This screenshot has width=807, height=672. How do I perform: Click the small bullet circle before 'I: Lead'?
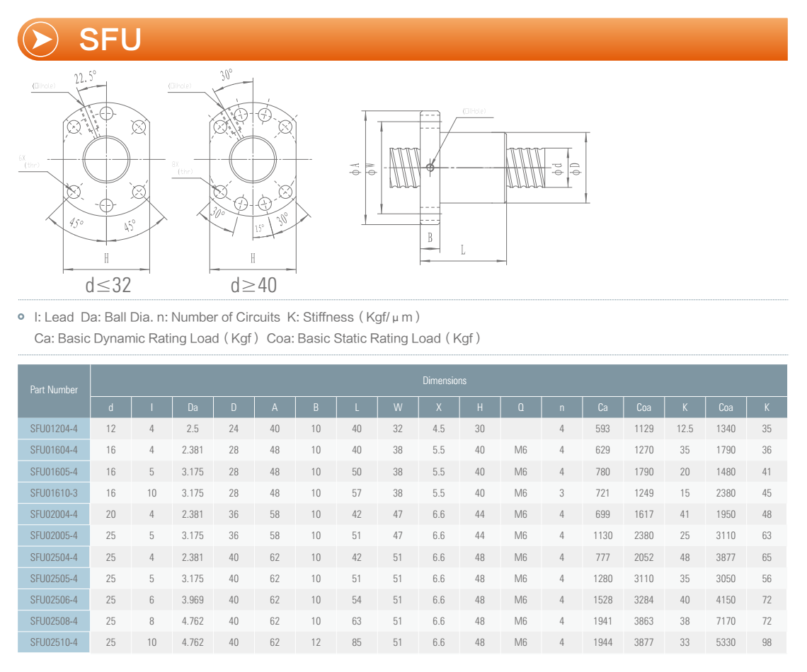click(21, 317)
